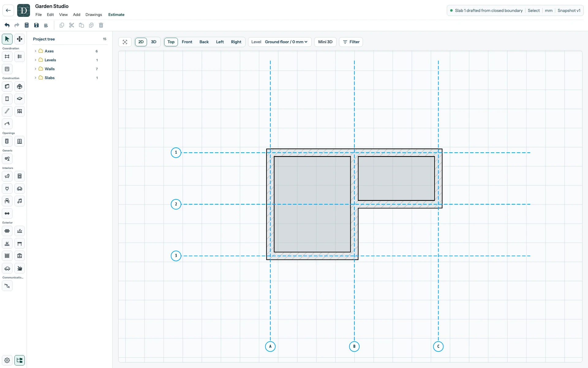Open the calculator icon in toolbar

[27, 25]
